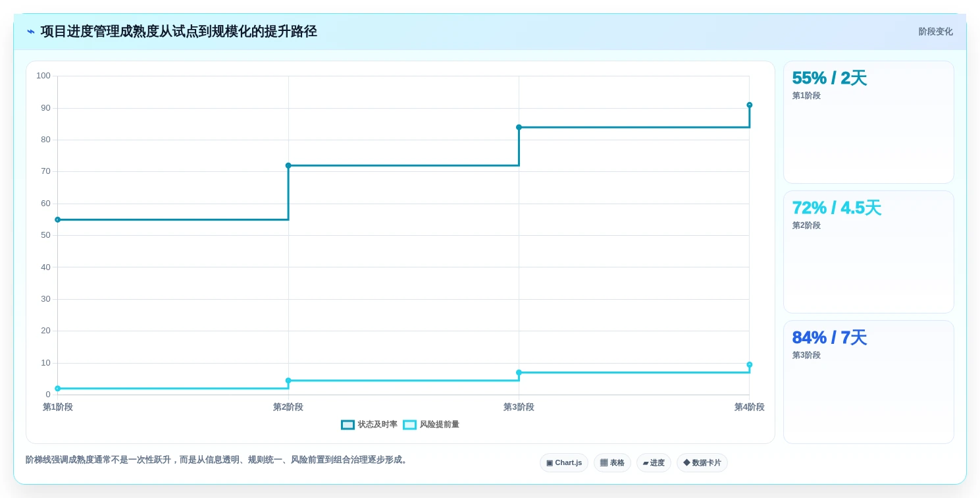Toggle the 状态及时率 legend item
This screenshot has height=498, width=980.
pos(369,425)
